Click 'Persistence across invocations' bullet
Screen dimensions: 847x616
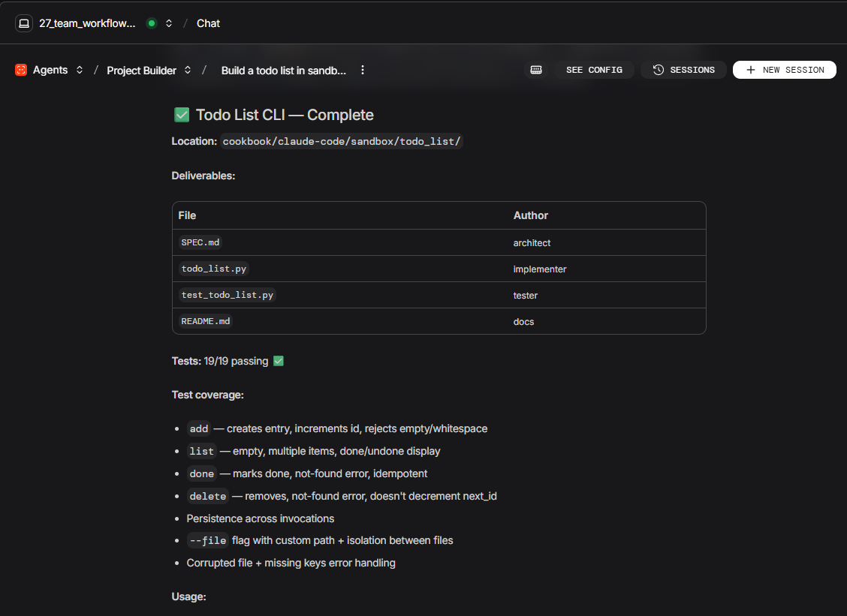pos(261,518)
